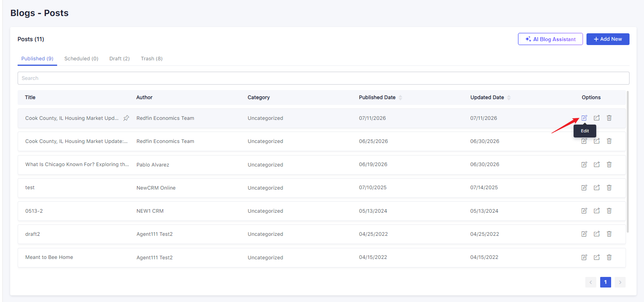
Task: Click the Add New button
Action: [x=608, y=39]
